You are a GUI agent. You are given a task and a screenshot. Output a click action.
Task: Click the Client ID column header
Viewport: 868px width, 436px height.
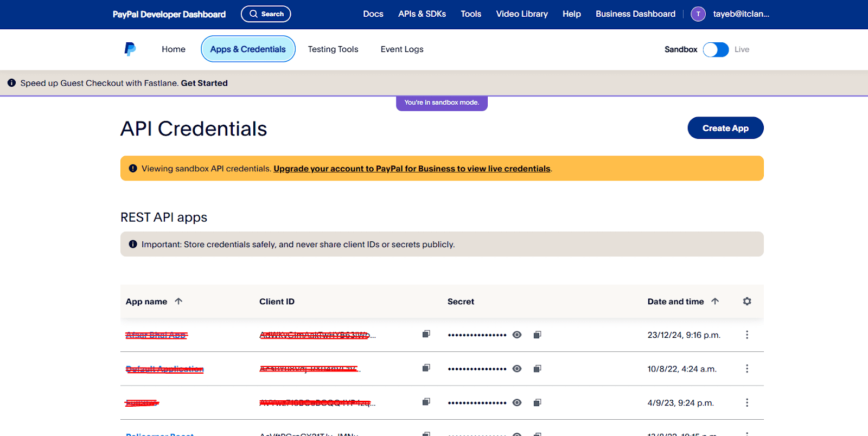click(x=277, y=302)
